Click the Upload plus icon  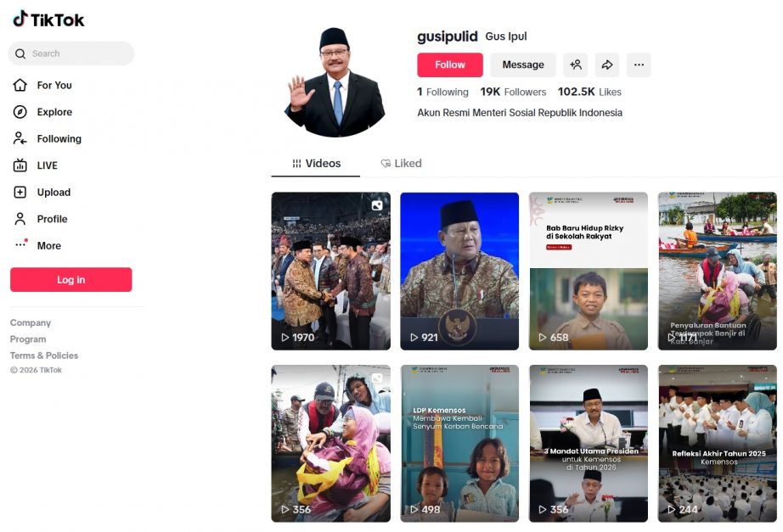point(20,192)
